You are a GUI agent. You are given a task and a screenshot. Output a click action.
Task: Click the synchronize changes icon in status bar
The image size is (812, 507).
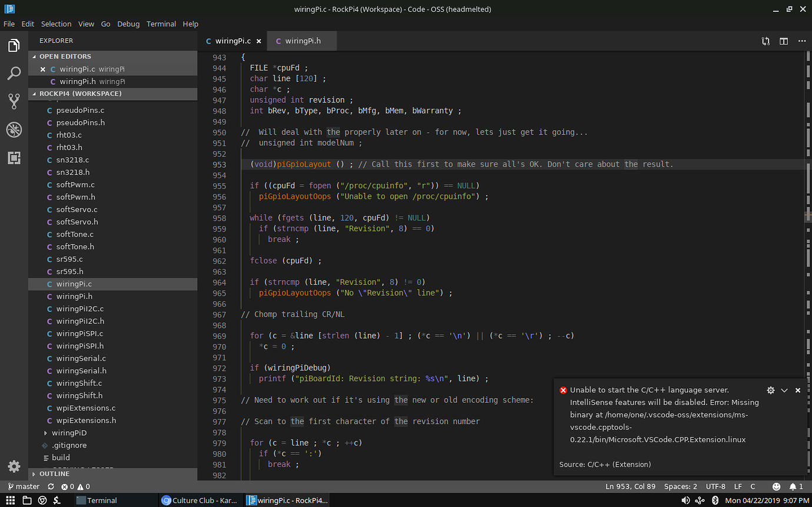coord(51,486)
